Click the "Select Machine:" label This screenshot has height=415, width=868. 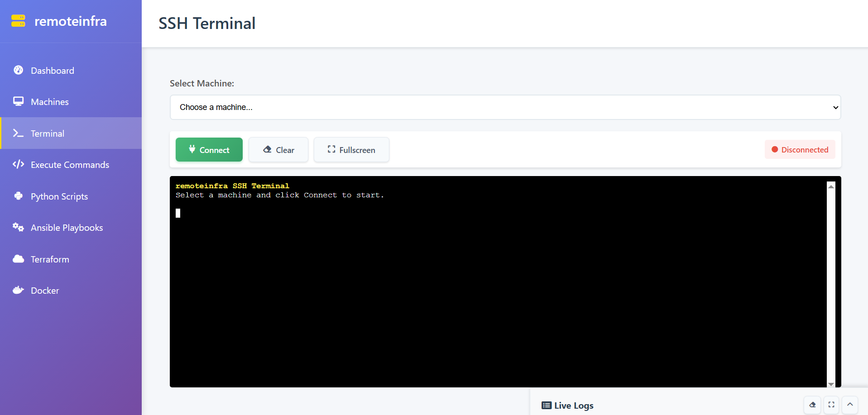202,83
